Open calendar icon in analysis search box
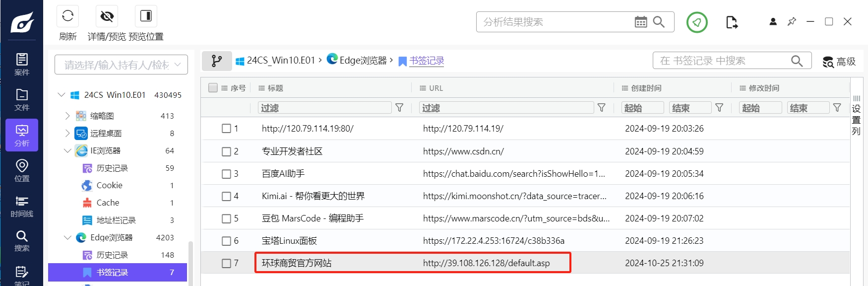This screenshot has width=868, height=286. coord(641,22)
